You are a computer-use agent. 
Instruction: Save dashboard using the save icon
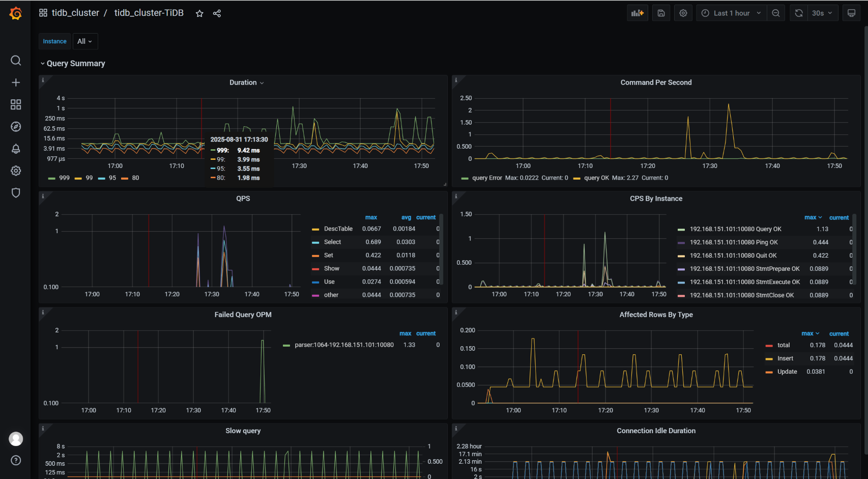coord(661,13)
